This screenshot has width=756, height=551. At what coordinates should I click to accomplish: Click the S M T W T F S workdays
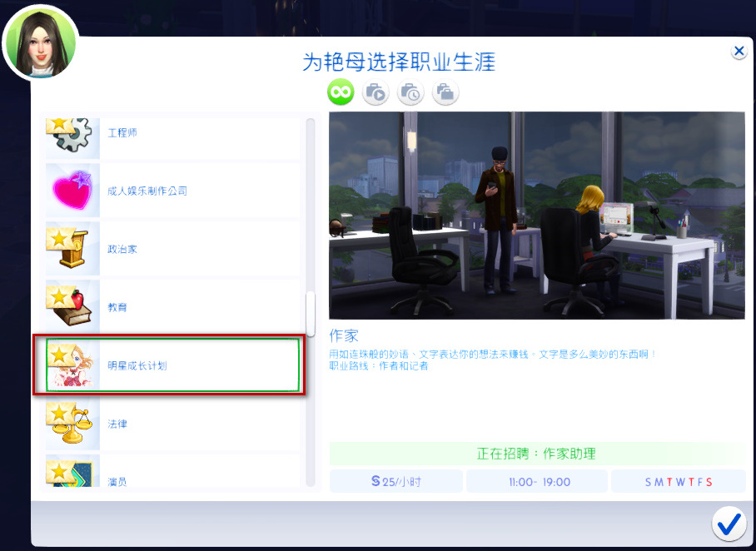tap(679, 481)
